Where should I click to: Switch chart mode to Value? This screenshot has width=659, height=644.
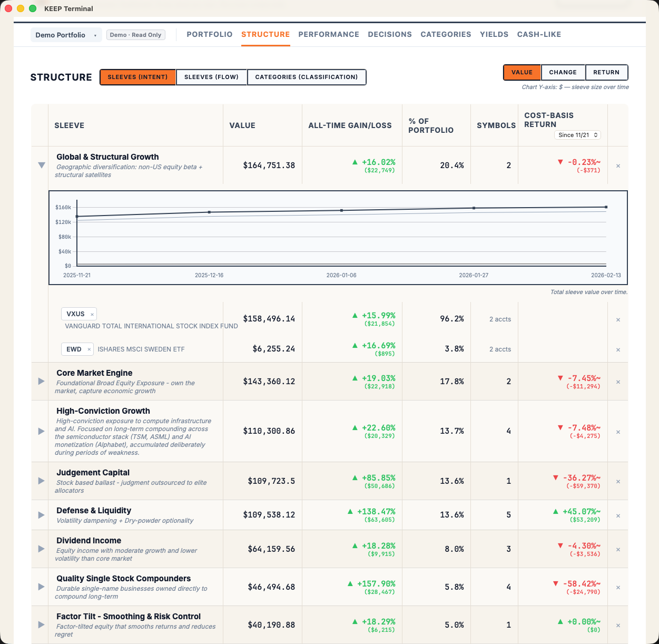click(x=522, y=72)
